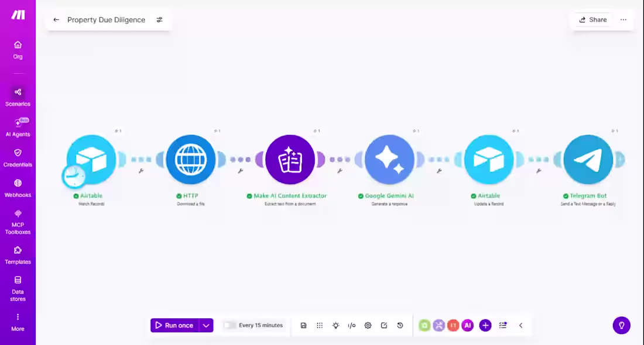Open the Airtable Watch Records module
Image resolution: width=644 pixels, height=345 pixels.
coord(91,159)
